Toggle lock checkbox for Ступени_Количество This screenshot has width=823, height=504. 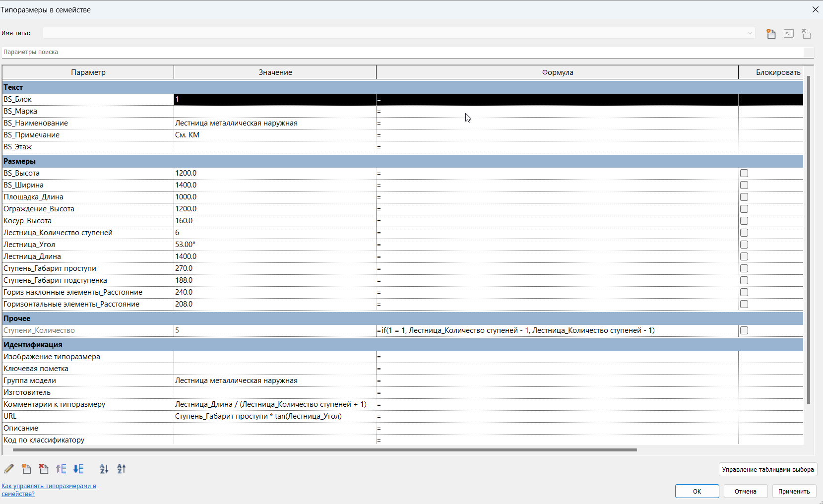point(744,330)
